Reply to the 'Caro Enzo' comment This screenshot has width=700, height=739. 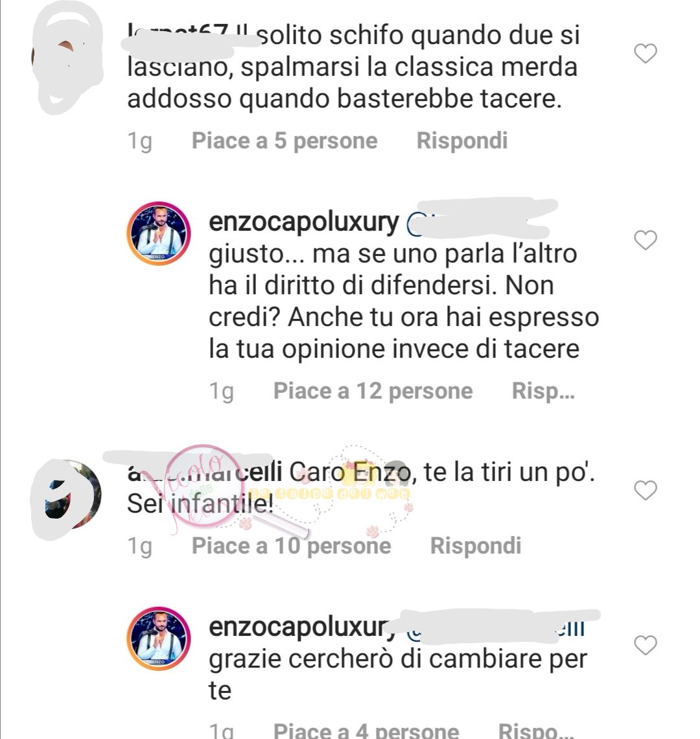pyautogui.click(x=476, y=545)
